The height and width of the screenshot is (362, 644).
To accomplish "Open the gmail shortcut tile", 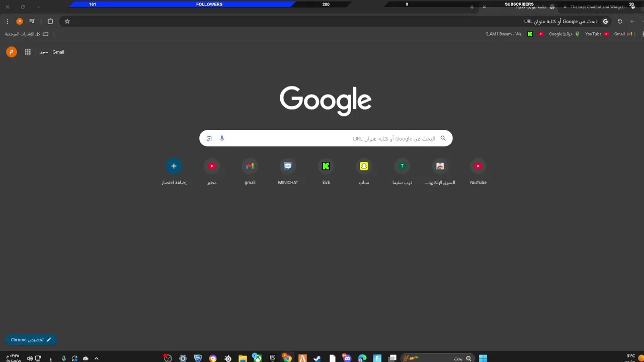I will [x=250, y=172].
